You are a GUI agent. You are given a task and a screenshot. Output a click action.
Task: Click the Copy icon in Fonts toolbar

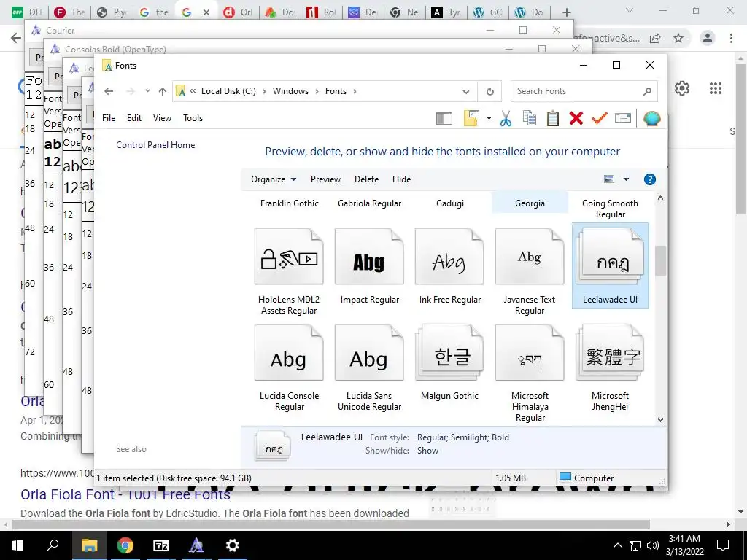tap(530, 118)
